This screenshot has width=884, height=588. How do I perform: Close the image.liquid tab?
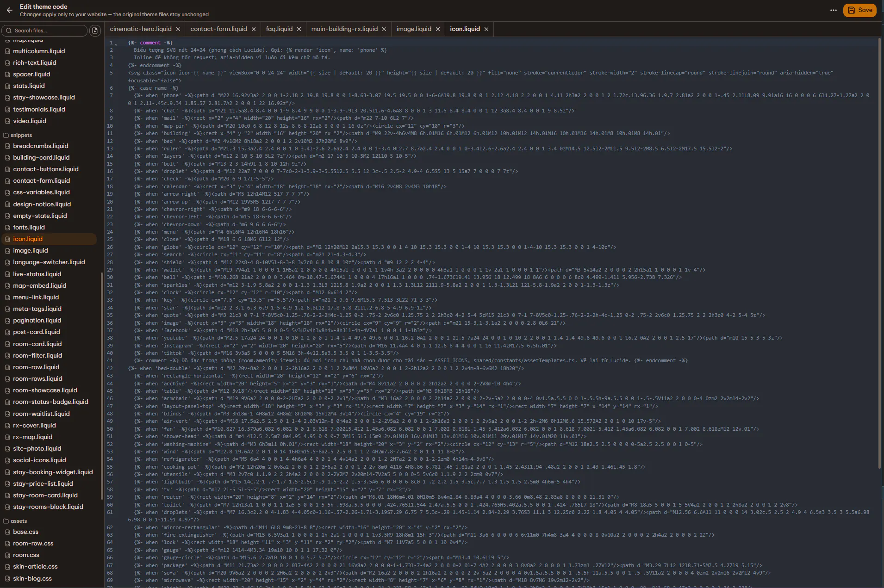[438, 29]
